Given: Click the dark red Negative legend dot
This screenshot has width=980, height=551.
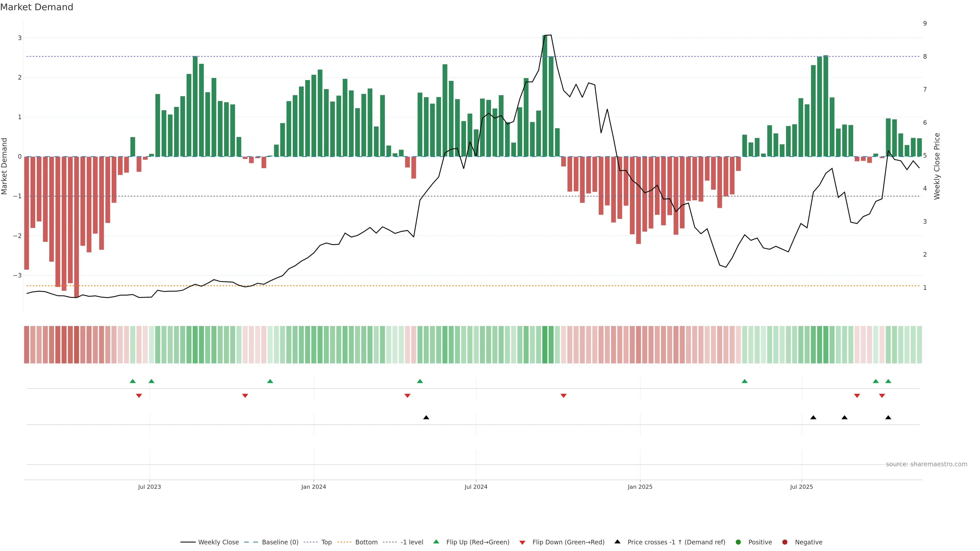Looking at the screenshot, I should pyautogui.click(x=785, y=542).
